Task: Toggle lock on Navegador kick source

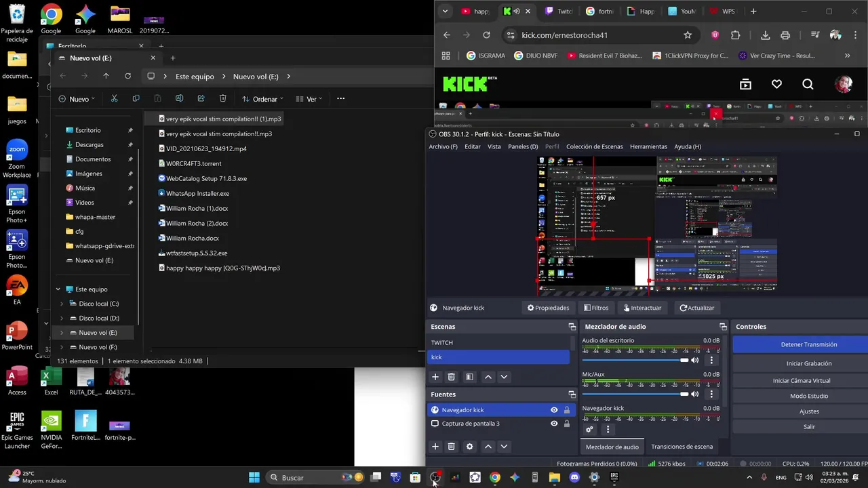Action: [567, 410]
